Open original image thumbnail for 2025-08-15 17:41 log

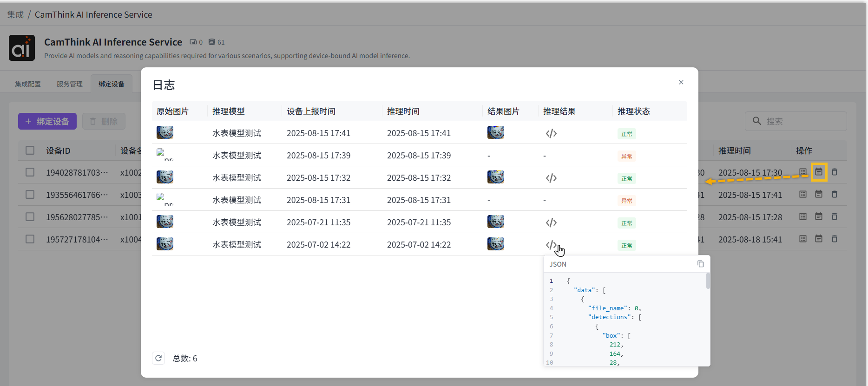click(165, 133)
